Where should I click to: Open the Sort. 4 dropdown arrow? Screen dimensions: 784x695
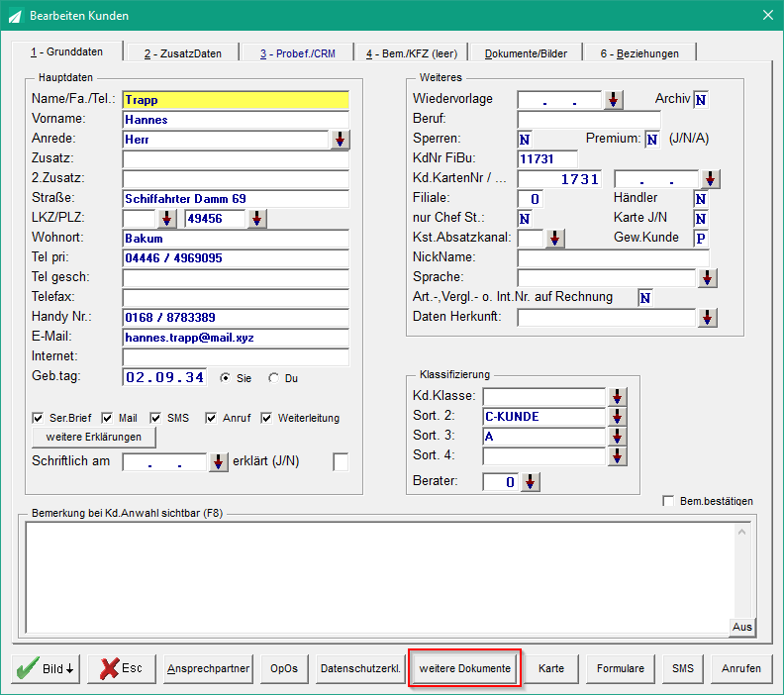(x=618, y=456)
